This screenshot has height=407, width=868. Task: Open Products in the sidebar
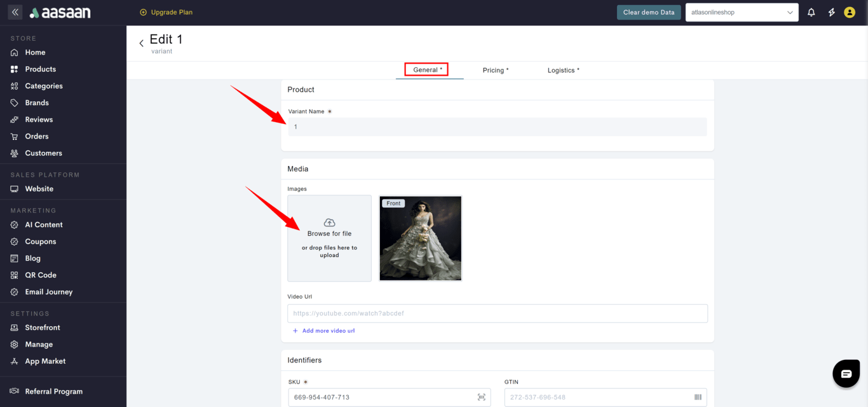(40, 69)
